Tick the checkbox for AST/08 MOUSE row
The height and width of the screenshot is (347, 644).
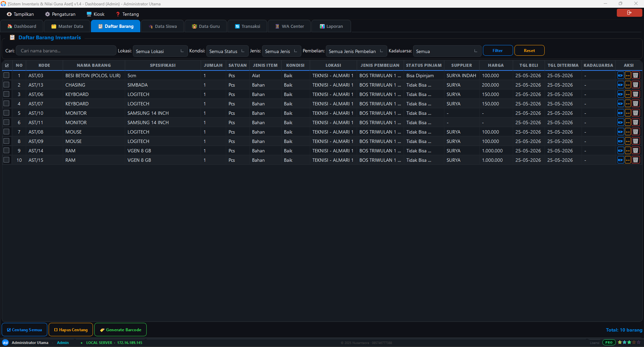6,132
